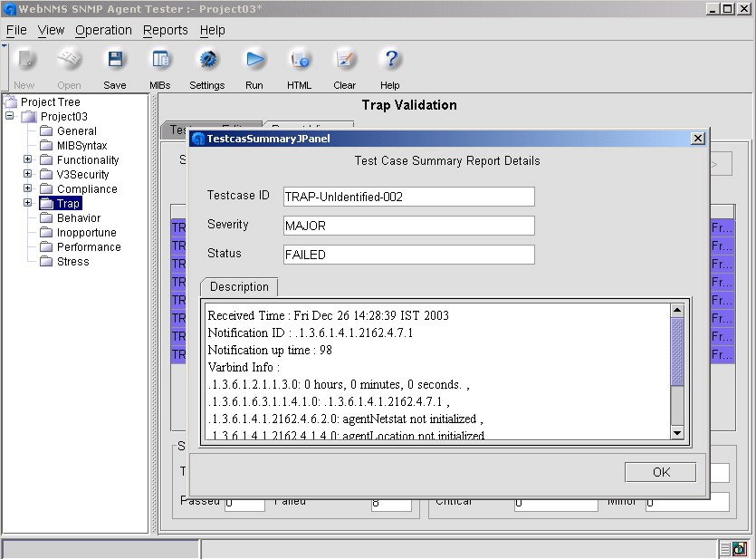
Task: Select the Description tab
Action: coord(239,287)
